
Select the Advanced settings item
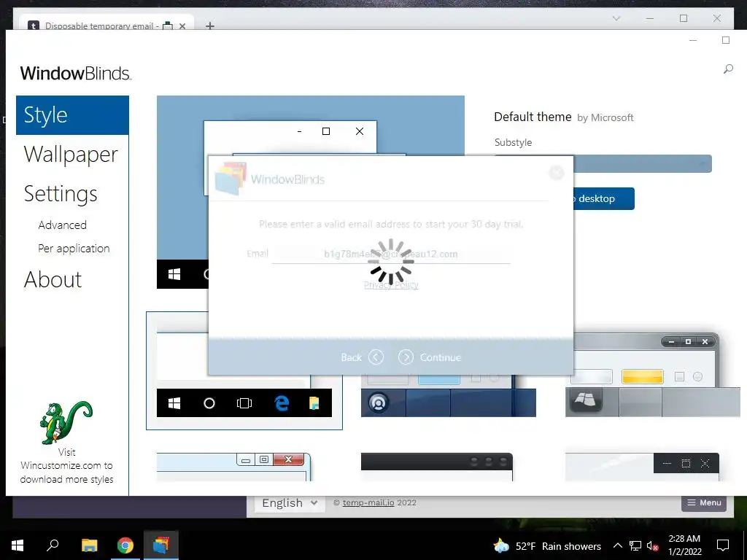click(x=63, y=225)
